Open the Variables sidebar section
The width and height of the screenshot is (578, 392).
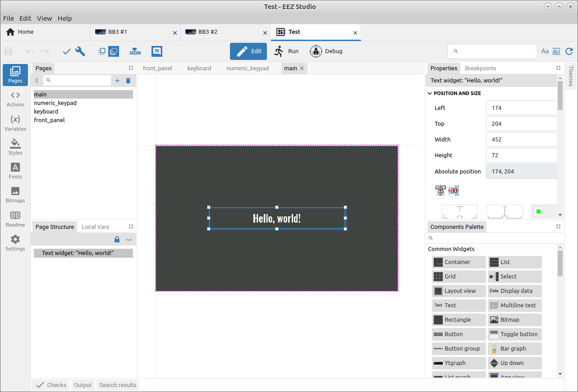click(15, 123)
